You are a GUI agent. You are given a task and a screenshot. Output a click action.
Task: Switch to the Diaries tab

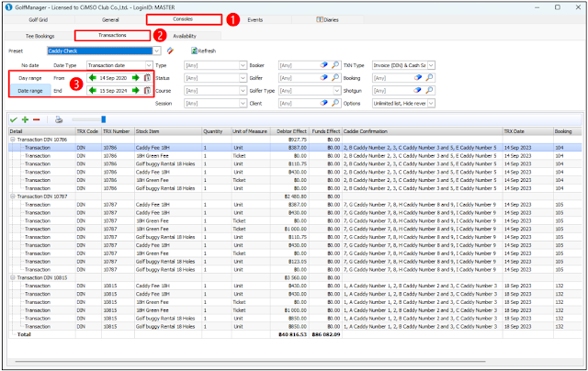327,20
